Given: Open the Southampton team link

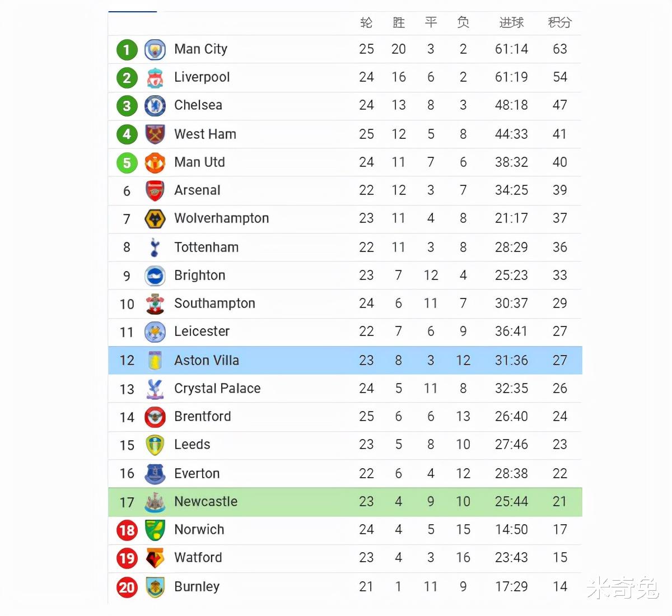Looking at the screenshot, I should pos(214,304).
